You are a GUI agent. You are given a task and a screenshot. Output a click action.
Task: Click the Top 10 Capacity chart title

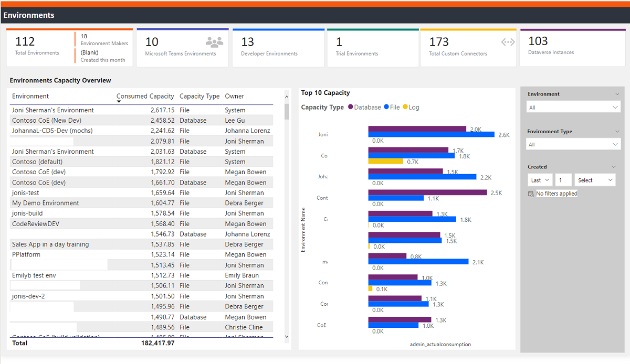click(325, 93)
